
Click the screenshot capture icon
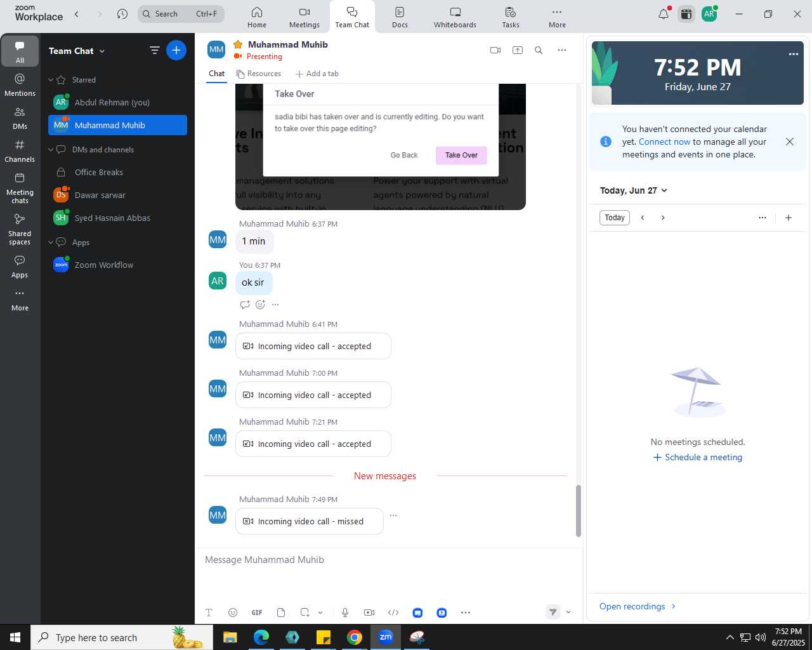(305, 613)
